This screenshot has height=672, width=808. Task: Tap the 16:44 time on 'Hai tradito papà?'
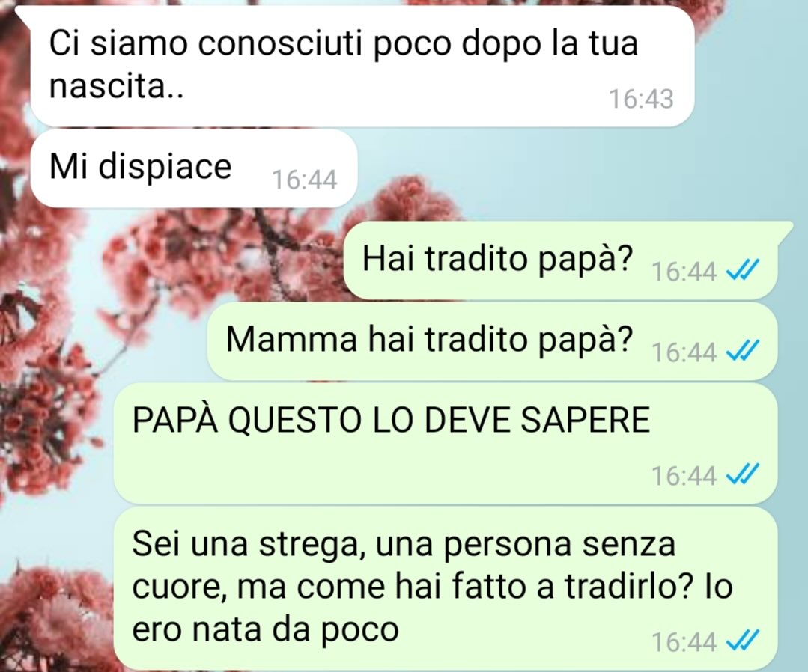tap(684, 272)
